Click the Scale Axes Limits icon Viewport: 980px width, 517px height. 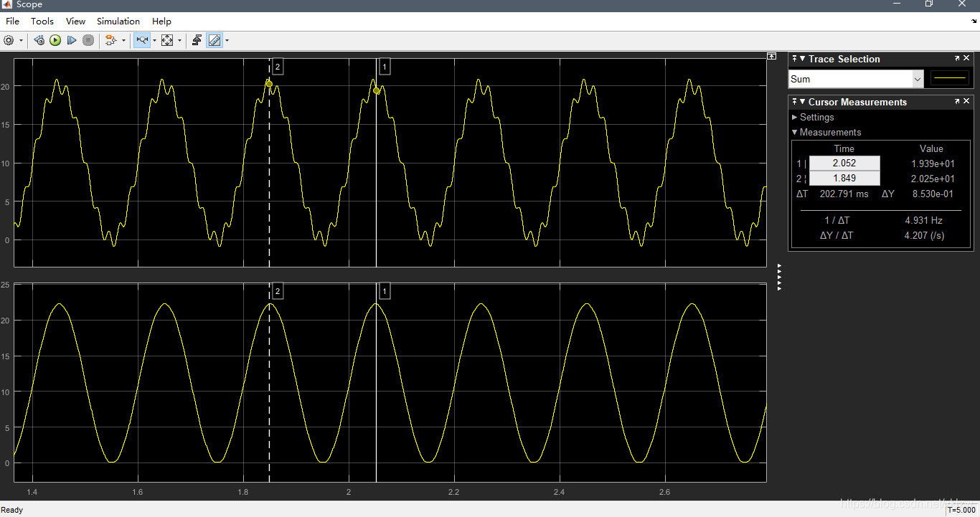pos(167,41)
